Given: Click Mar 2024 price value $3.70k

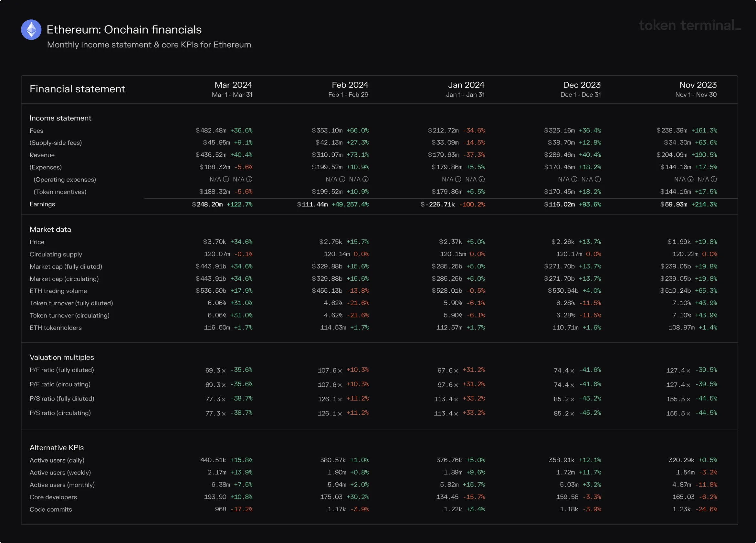Looking at the screenshot, I should pyautogui.click(x=214, y=242).
